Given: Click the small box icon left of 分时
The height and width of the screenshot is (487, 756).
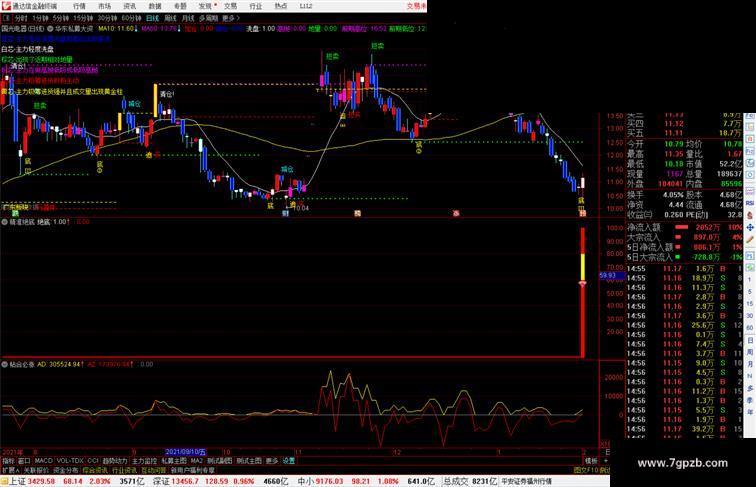Looking at the screenshot, I should pyautogui.click(x=6, y=18).
